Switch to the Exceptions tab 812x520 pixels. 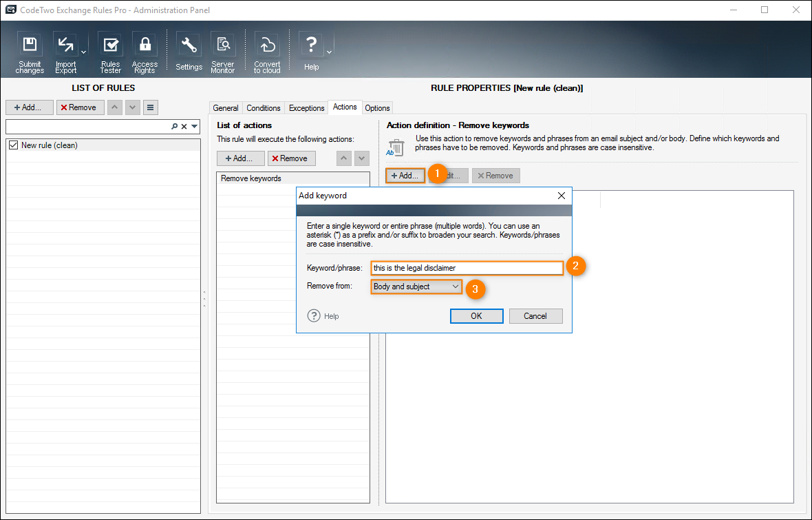[307, 108]
